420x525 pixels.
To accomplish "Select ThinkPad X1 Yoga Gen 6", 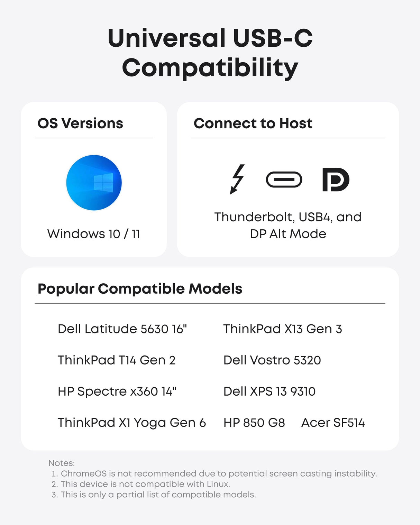I will pos(132,423).
